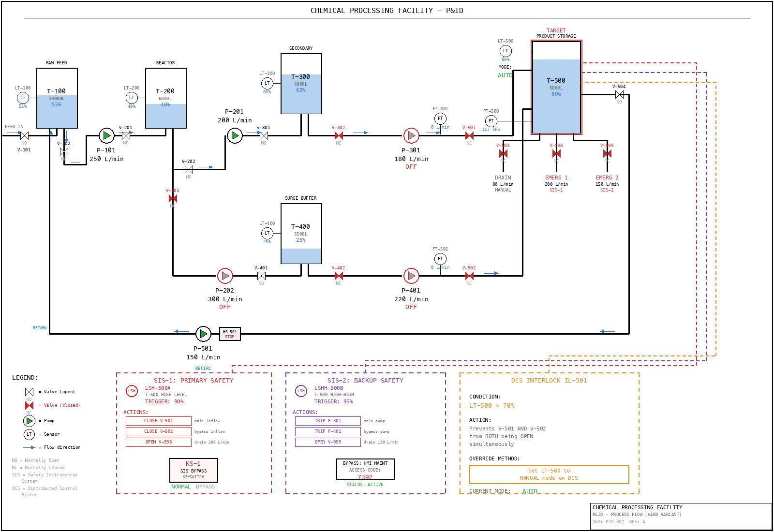Click valve V-202 symbol
The image size is (774, 532).
(189, 170)
